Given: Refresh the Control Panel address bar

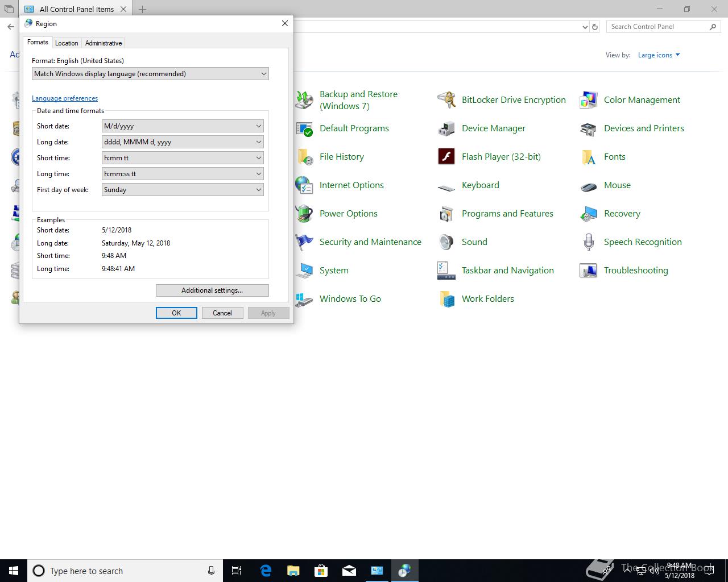Looking at the screenshot, I should tap(595, 27).
